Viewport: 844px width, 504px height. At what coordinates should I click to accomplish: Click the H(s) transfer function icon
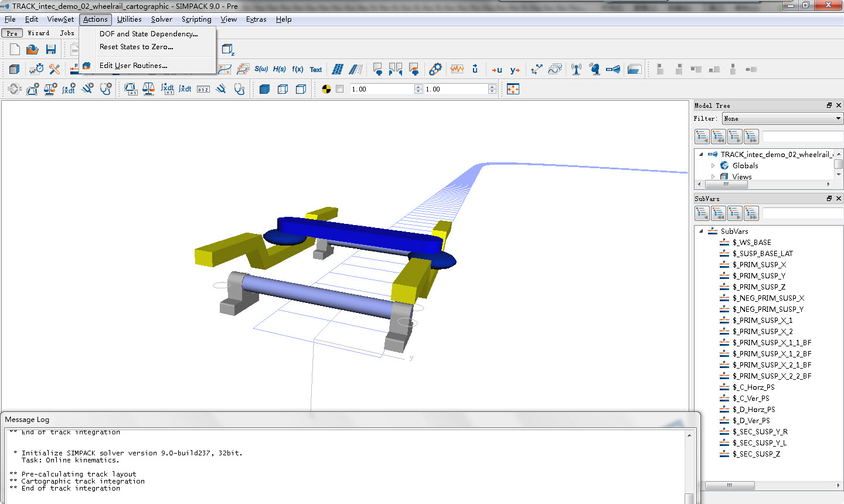(280, 69)
